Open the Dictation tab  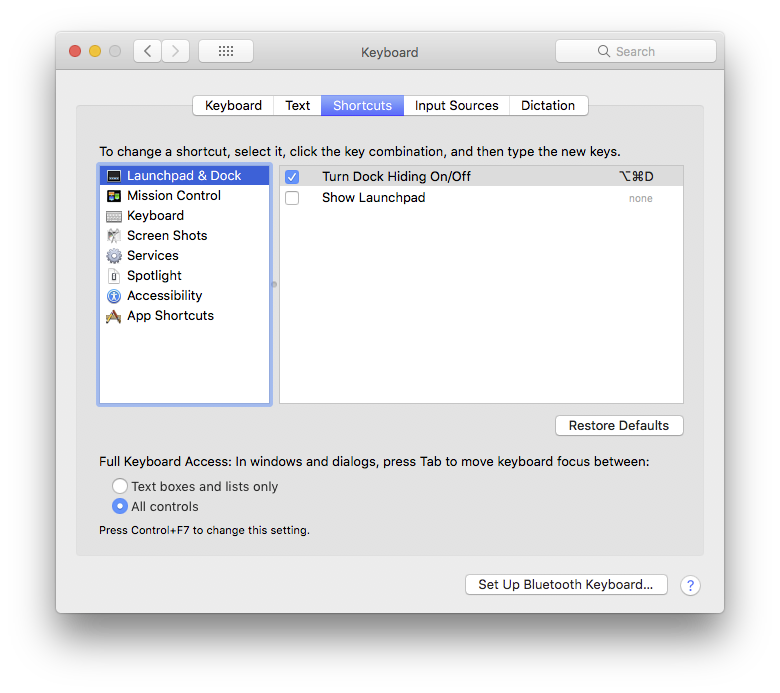[548, 105]
